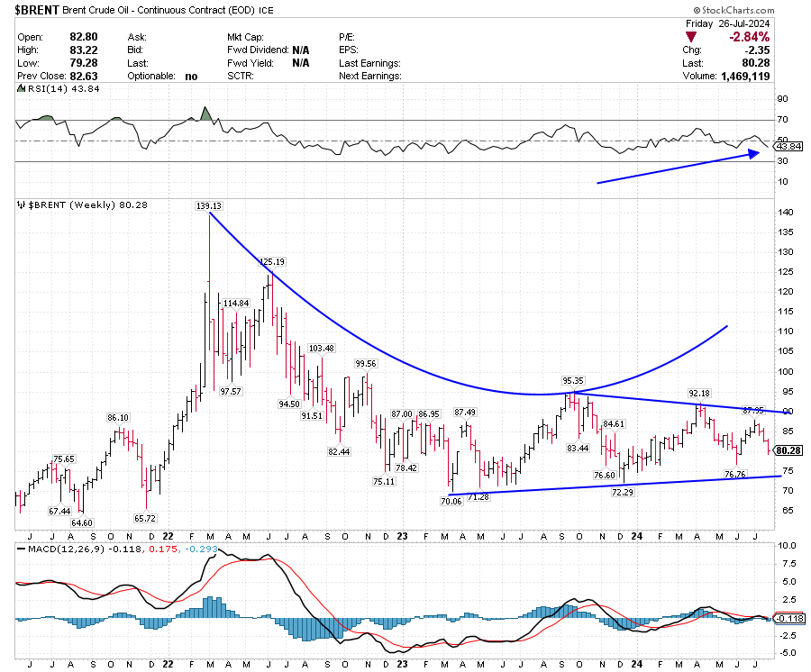
Task: Click the High value 83.22
Action: [x=84, y=50]
